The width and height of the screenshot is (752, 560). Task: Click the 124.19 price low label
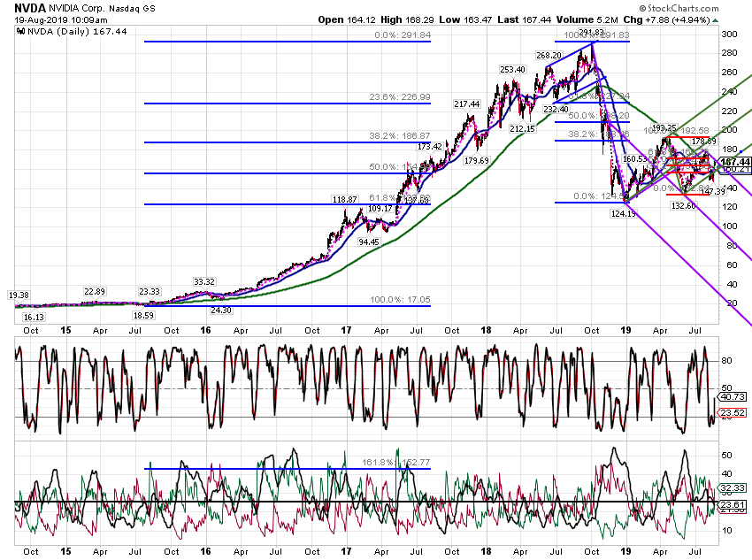624,213
